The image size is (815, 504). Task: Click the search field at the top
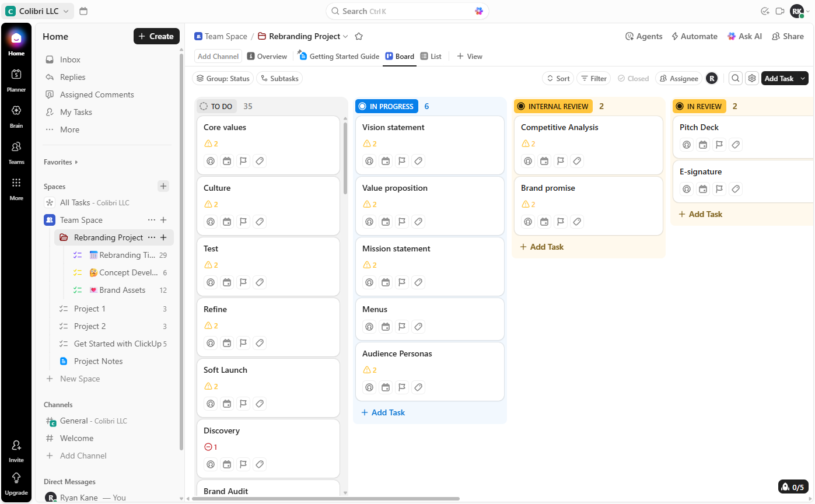point(407,10)
